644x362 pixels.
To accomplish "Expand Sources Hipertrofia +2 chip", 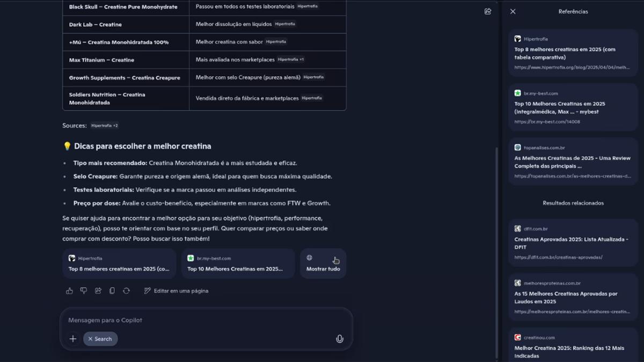I will click(x=104, y=125).
